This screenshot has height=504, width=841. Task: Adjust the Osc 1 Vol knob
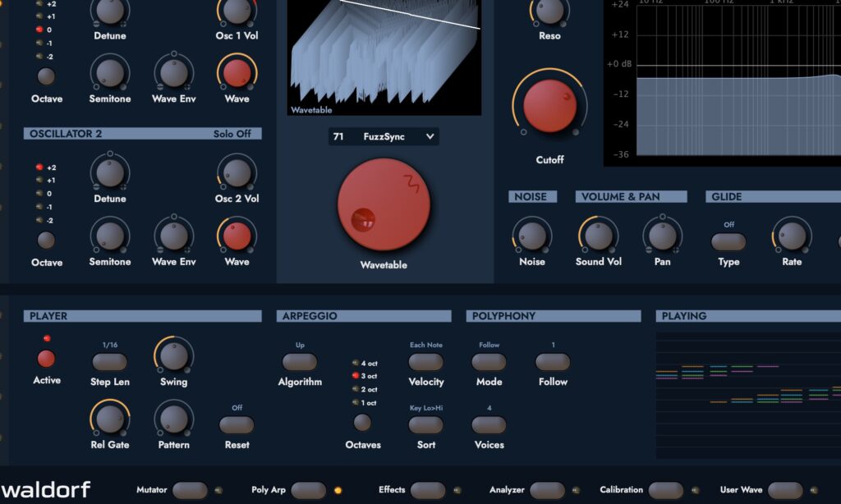(237, 11)
